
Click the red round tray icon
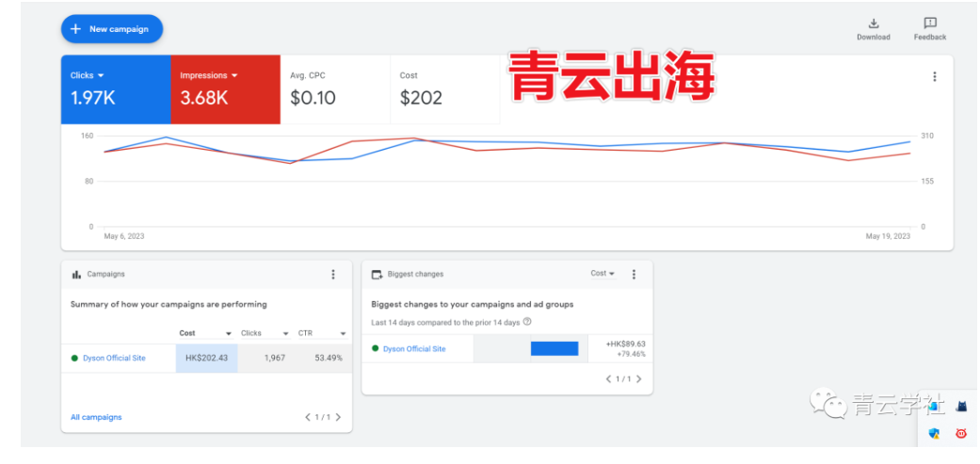pyautogui.click(x=961, y=433)
